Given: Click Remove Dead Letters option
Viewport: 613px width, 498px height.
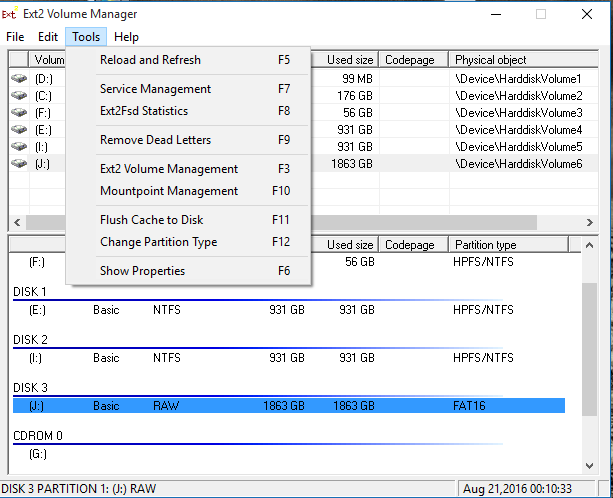Looking at the screenshot, I should [155, 140].
